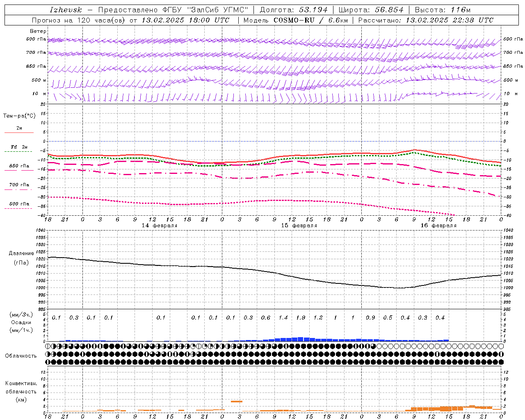Select the "850 гПа" temperature legend entry
The width and height of the screenshot is (525, 420).
(19, 166)
